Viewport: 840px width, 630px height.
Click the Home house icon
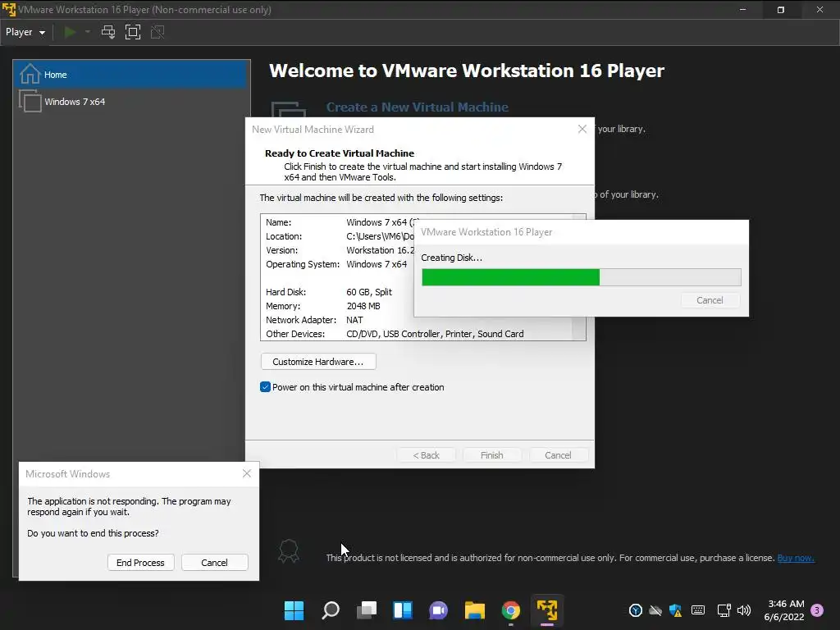(x=30, y=74)
